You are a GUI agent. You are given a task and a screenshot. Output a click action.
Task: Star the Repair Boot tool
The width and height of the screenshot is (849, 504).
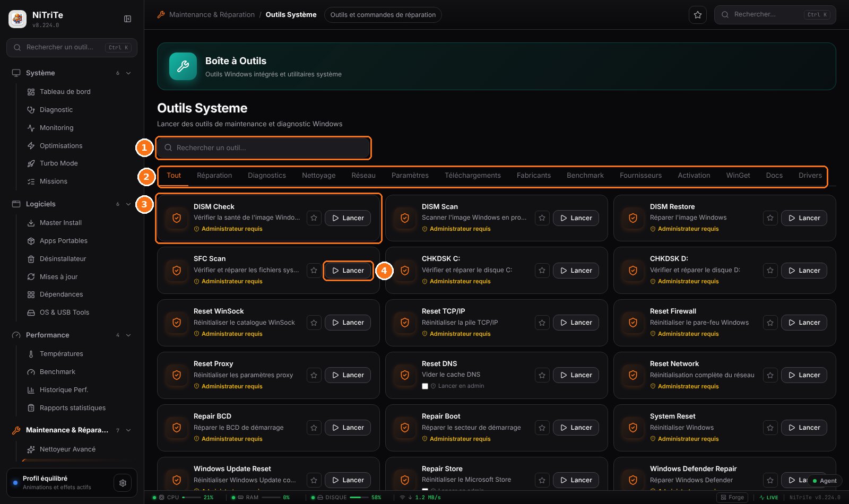tap(542, 428)
